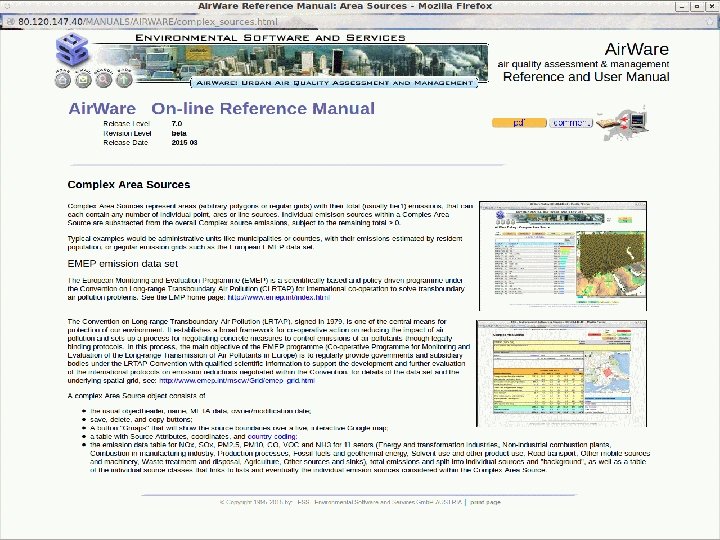Click the Release Level value 7.0
This screenshot has height=540, width=720.
coord(177,124)
